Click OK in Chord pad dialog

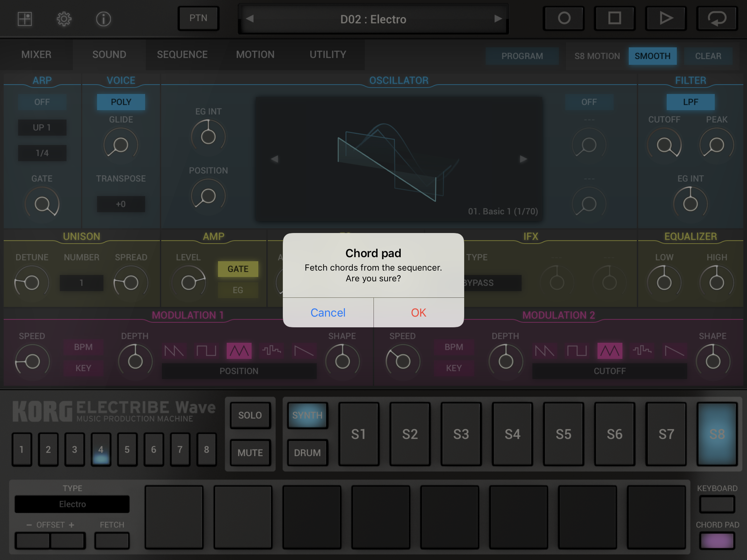(419, 313)
